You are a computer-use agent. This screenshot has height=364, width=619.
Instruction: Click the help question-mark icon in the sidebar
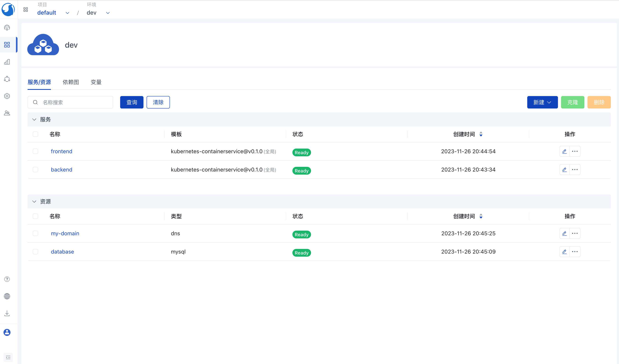(x=7, y=279)
